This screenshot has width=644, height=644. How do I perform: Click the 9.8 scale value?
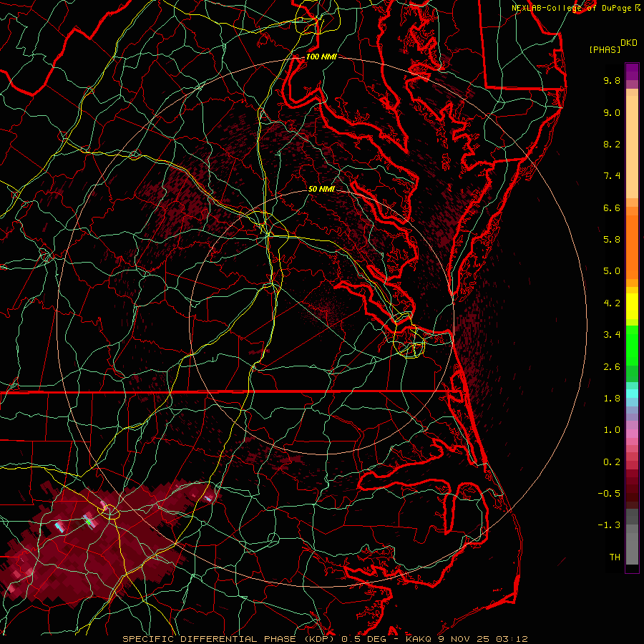612,80
